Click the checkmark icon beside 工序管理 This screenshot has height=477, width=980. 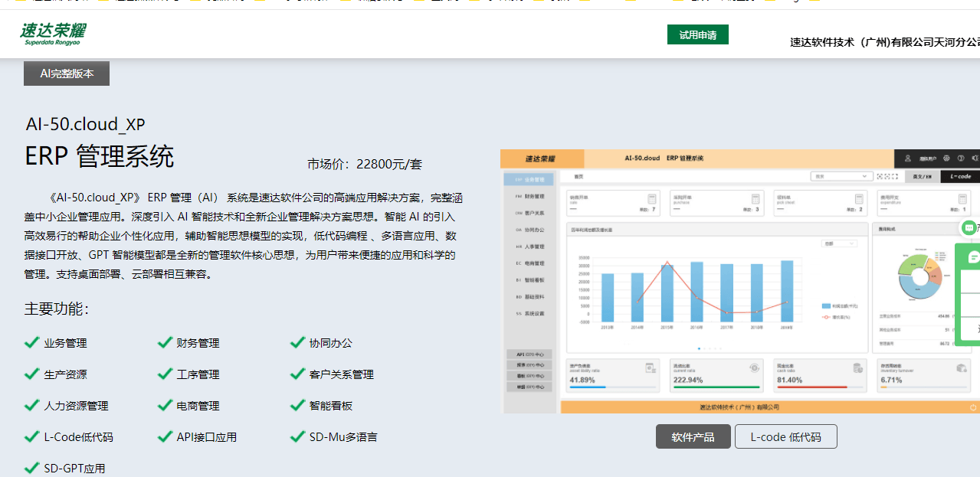[x=164, y=374]
